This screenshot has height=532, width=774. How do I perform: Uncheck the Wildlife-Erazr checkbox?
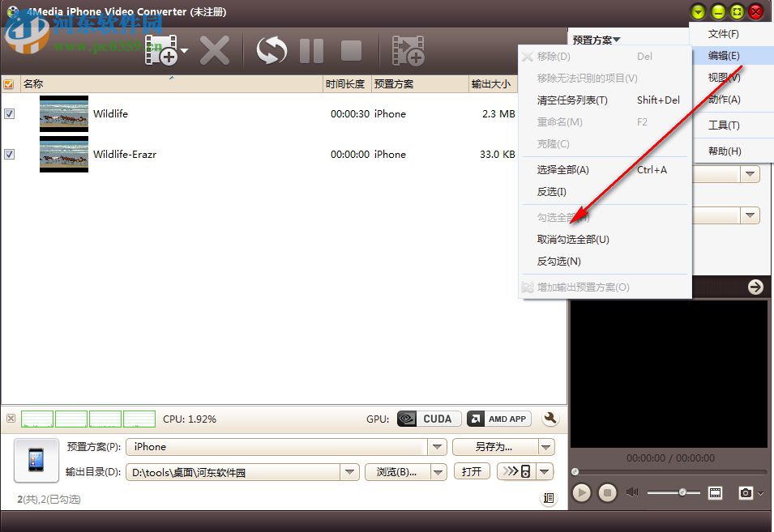10,154
